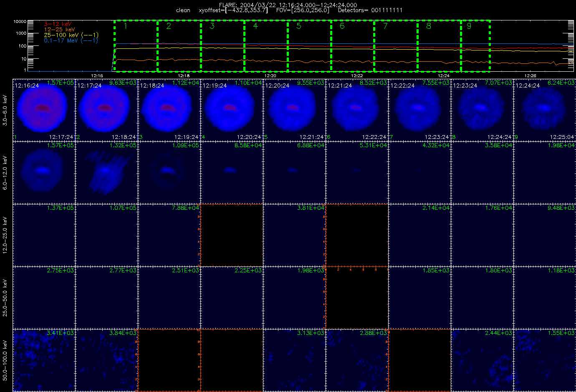
Task: Click the FLARE date and time title
Action: tap(288, 5)
